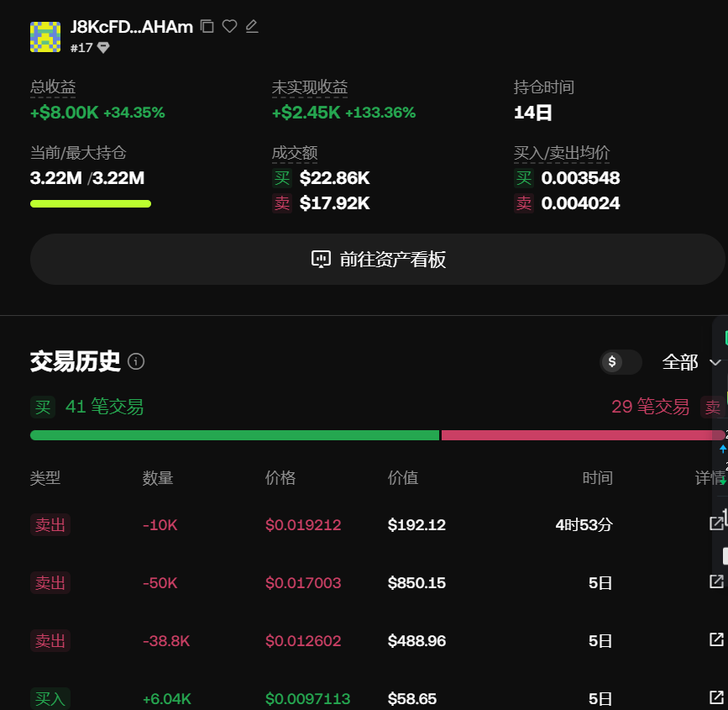728x710 pixels.
Task: Open details for the $58.65 buy transaction
Action: [x=716, y=697]
